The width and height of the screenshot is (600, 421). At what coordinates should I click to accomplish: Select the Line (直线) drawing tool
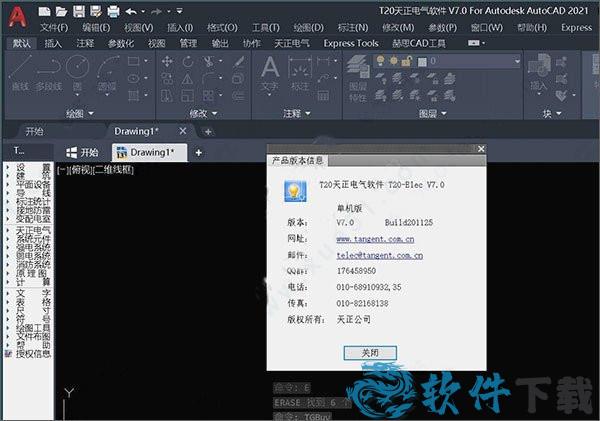point(20,73)
